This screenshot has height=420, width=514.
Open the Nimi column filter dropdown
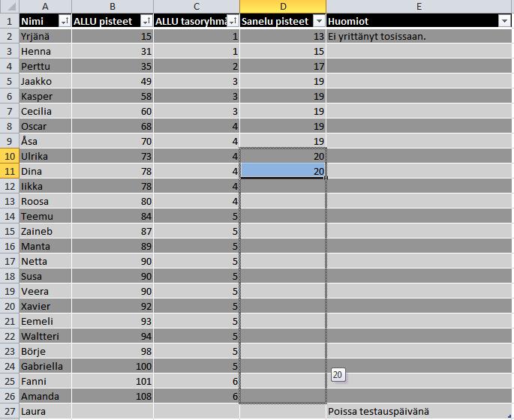pos(65,21)
